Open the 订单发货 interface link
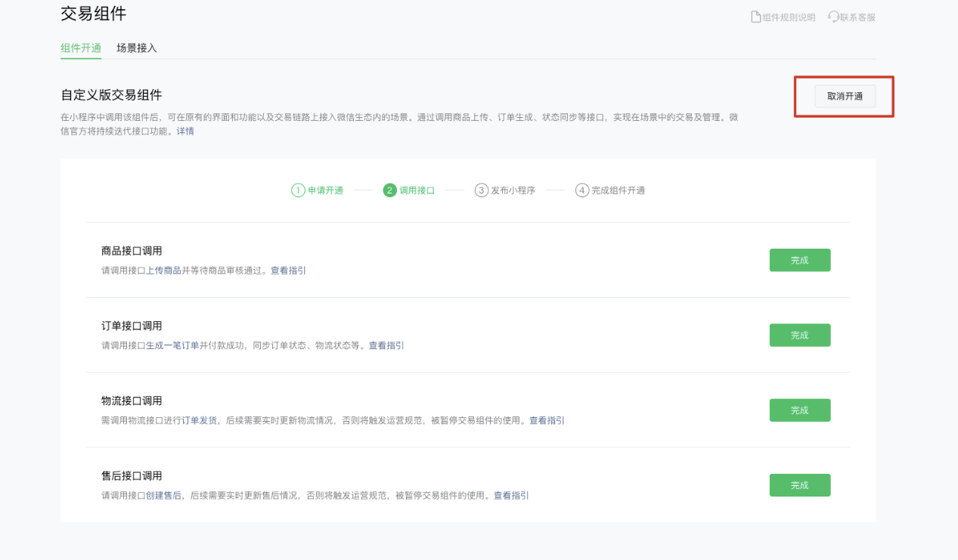Image resolution: width=958 pixels, height=560 pixels. point(200,420)
